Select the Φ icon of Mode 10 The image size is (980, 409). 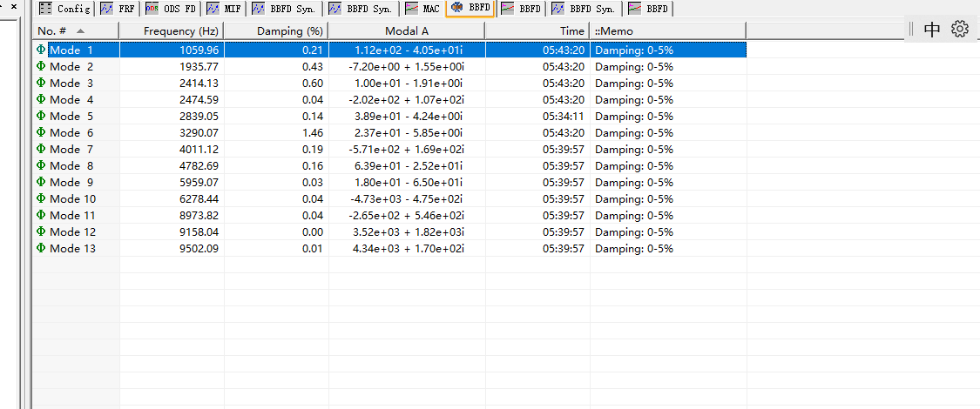coord(41,199)
